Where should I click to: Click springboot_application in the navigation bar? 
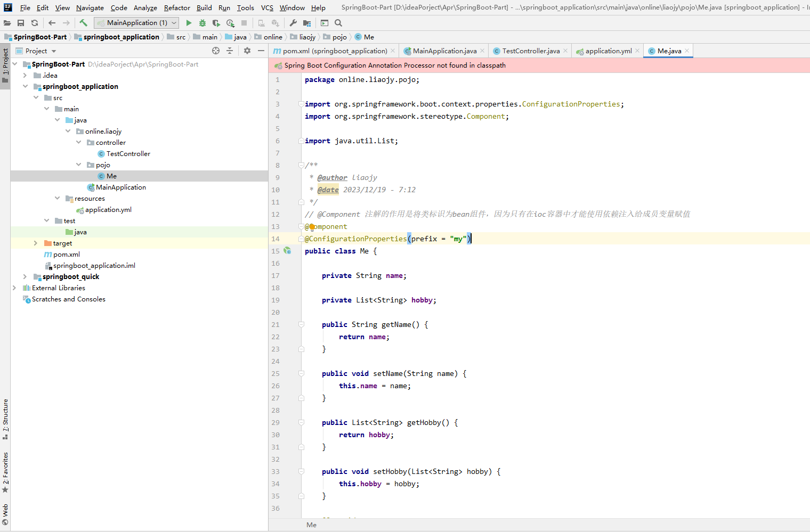(x=117, y=37)
